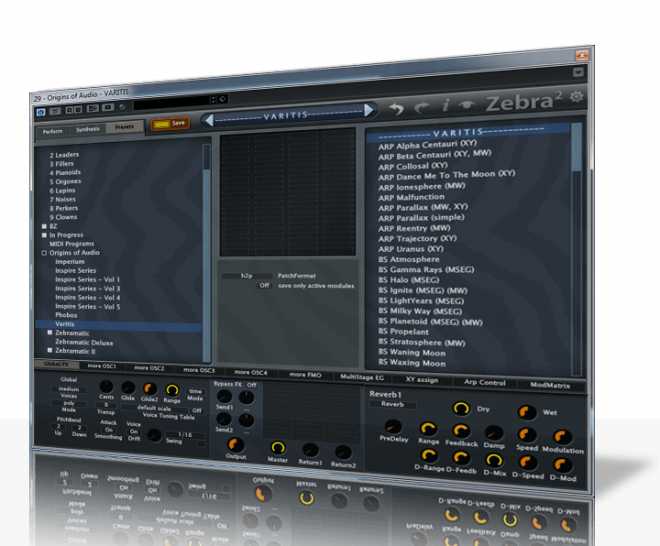Switch to the Perform tab
The height and width of the screenshot is (546, 660).
tap(53, 131)
